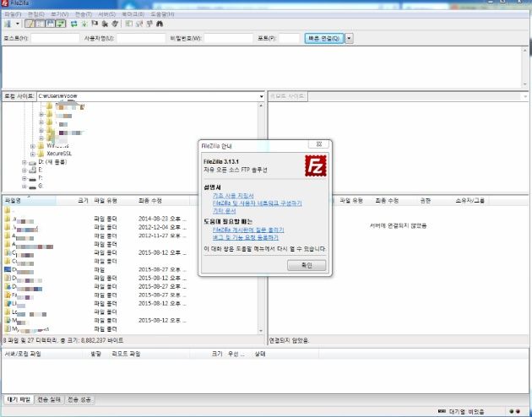The image size is (532, 417).
Task: Toggle the transfer queue display
Action: click(x=61, y=24)
